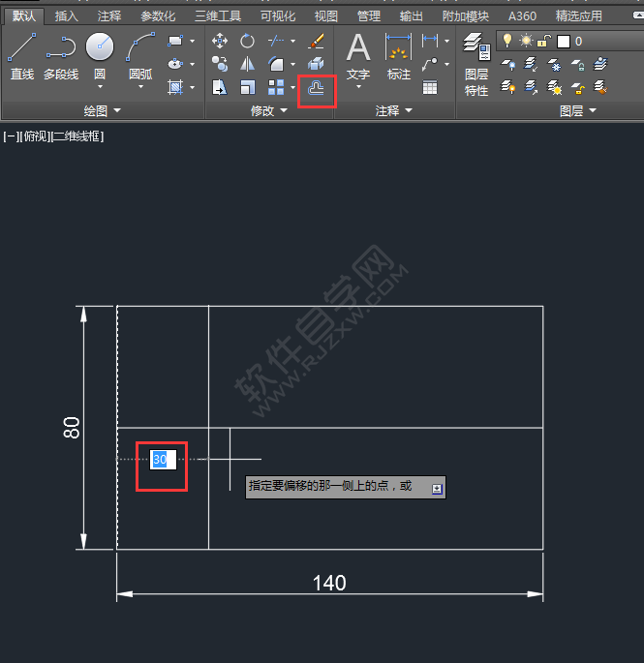Click the highlighted Offset tool icon

[x=316, y=88]
